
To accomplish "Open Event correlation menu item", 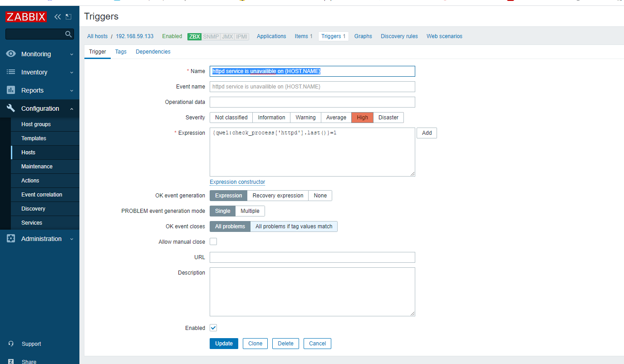I will [45, 195].
